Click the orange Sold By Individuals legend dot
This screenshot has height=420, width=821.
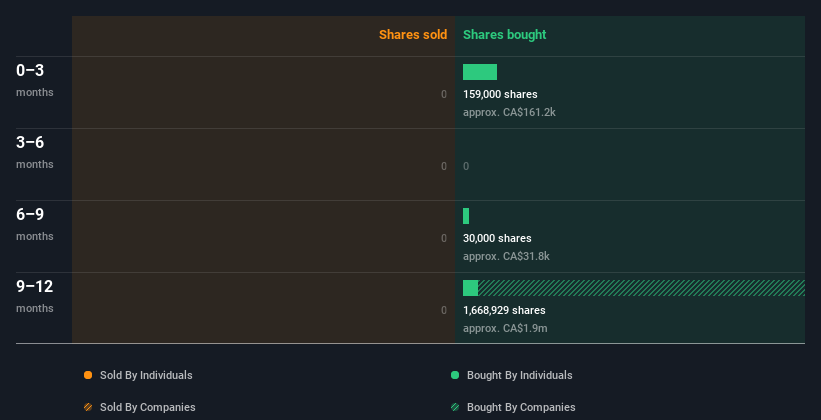(88, 375)
